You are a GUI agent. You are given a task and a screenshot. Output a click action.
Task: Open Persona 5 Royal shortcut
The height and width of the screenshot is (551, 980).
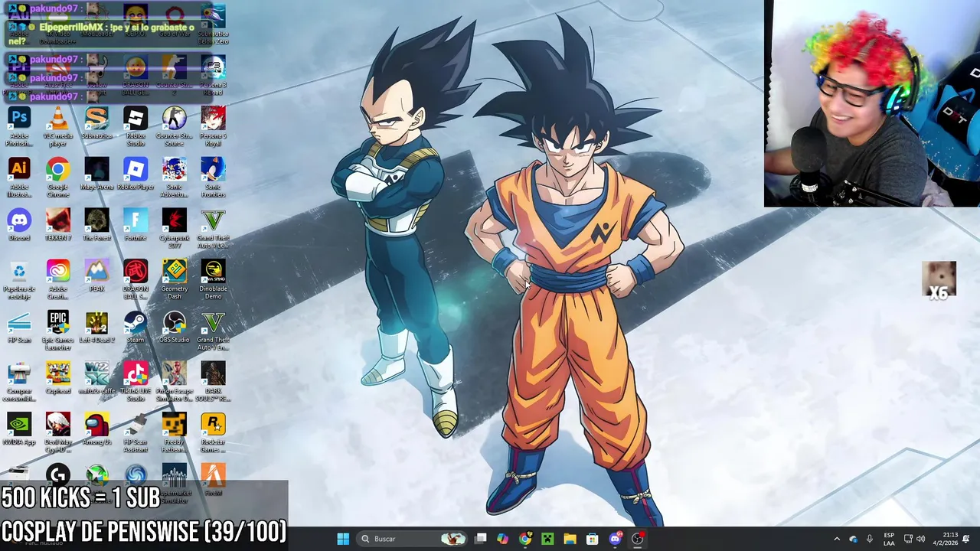[213, 127]
